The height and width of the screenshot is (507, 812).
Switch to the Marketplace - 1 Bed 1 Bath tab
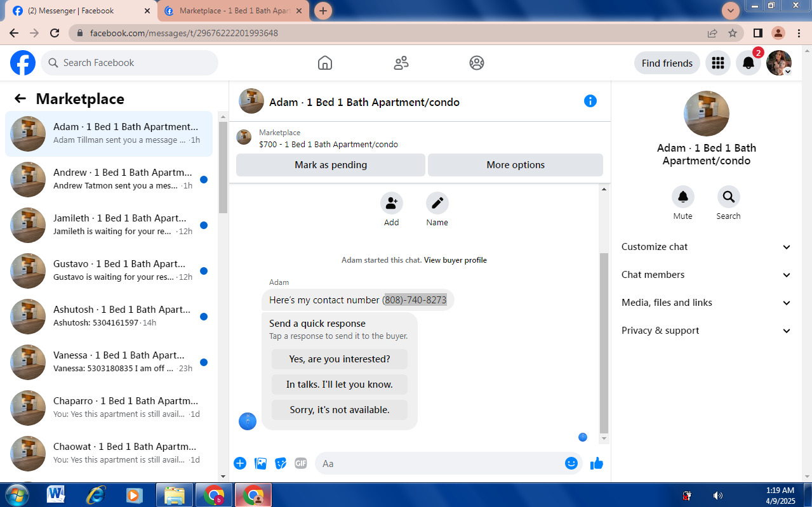234,11
